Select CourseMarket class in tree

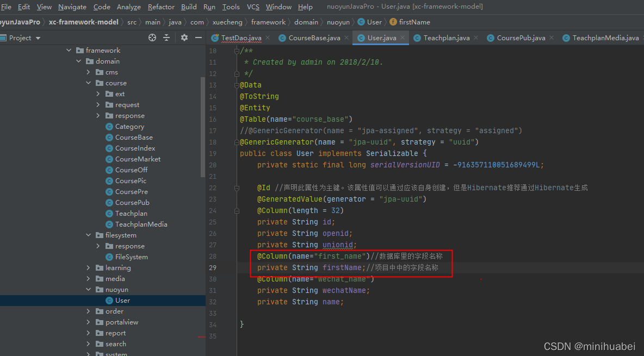click(138, 159)
